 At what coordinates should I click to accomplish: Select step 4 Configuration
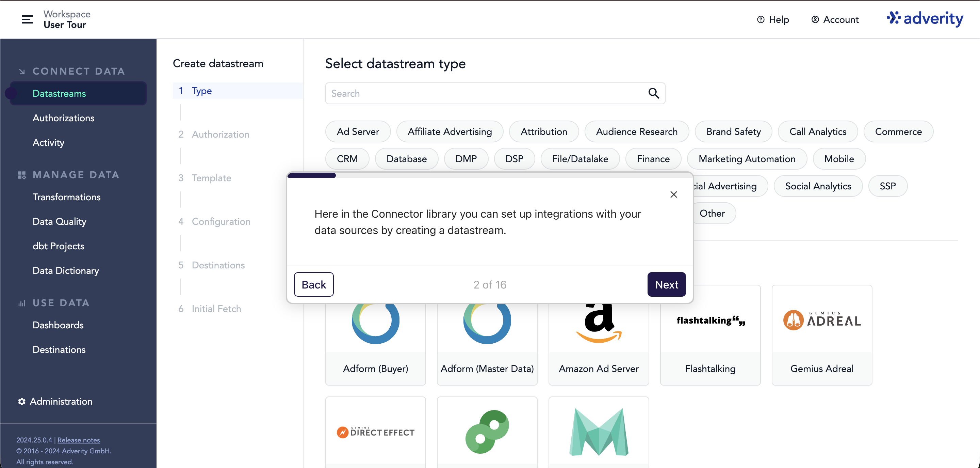coord(214,222)
